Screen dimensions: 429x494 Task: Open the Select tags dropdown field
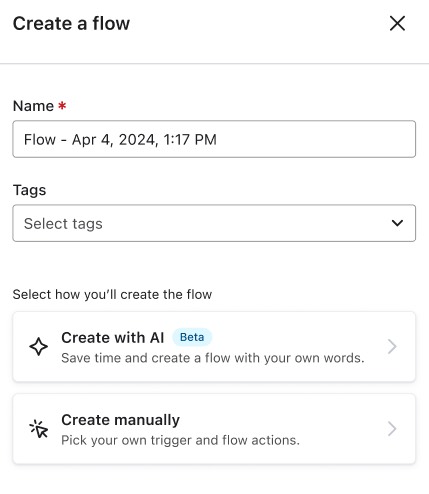(214, 223)
